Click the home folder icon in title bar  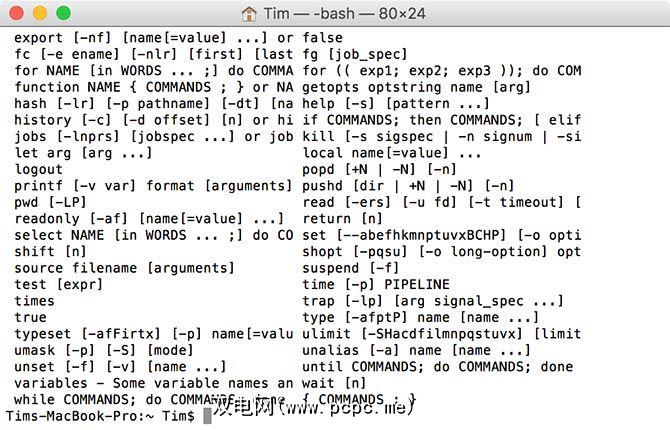click(x=250, y=13)
